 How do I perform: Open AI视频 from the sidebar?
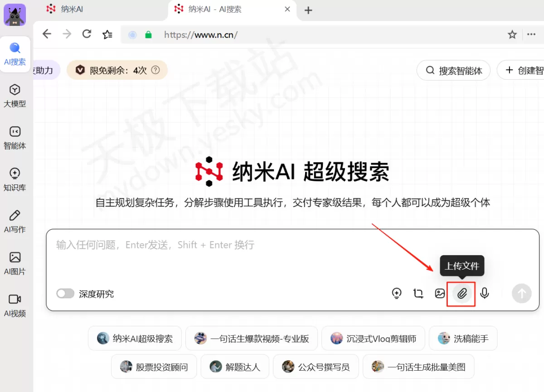coord(15,305)
